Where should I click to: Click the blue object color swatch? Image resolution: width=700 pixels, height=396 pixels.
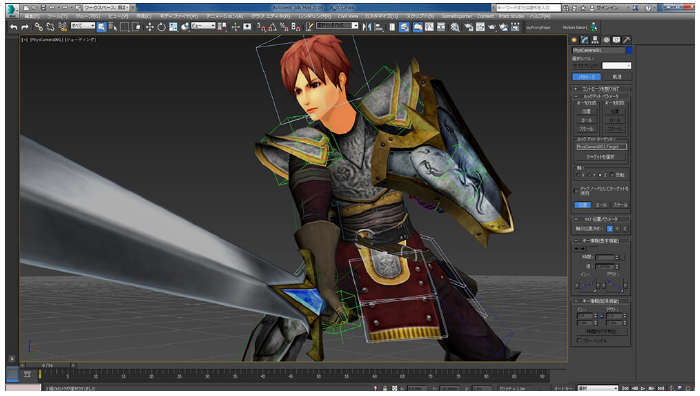[x=629, y=50]
